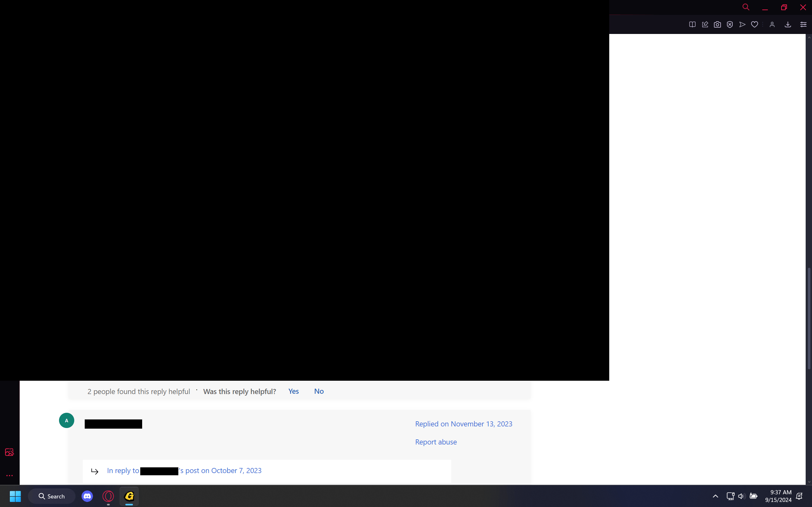Vote No on reply helpfulness
The height and width of the screenshot is (507, 812).
pyautogui.click(x=319, y=391)
